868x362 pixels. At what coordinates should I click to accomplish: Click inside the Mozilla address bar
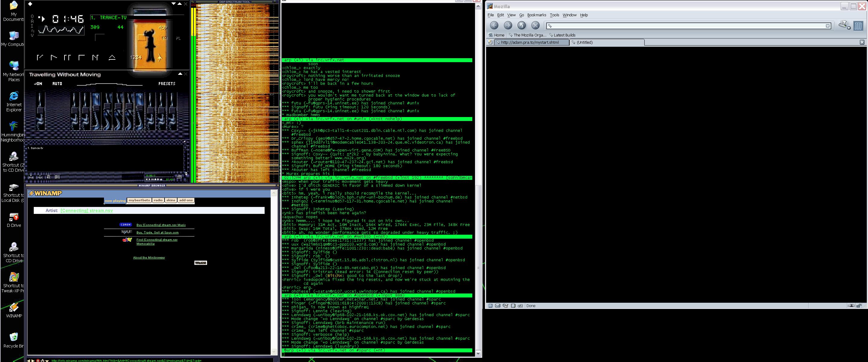687,26
